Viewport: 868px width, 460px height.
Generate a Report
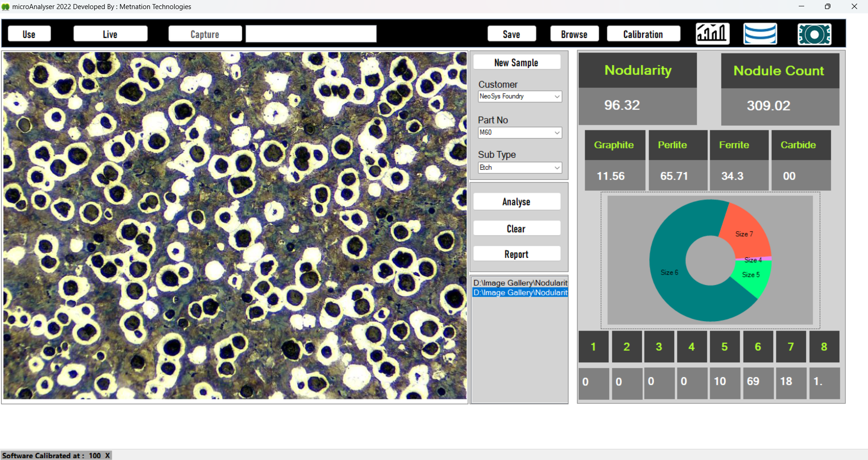[516, 254]
